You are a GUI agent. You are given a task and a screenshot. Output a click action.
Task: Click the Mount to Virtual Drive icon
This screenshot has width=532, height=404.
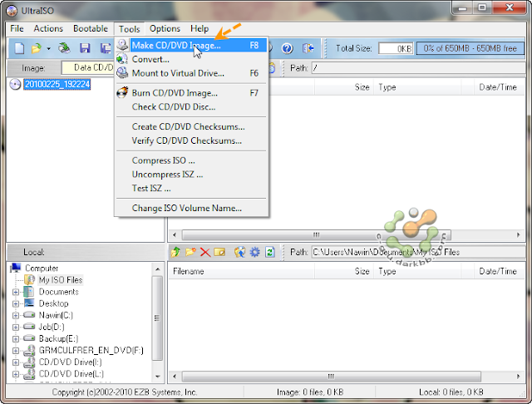tap(122, 72)
